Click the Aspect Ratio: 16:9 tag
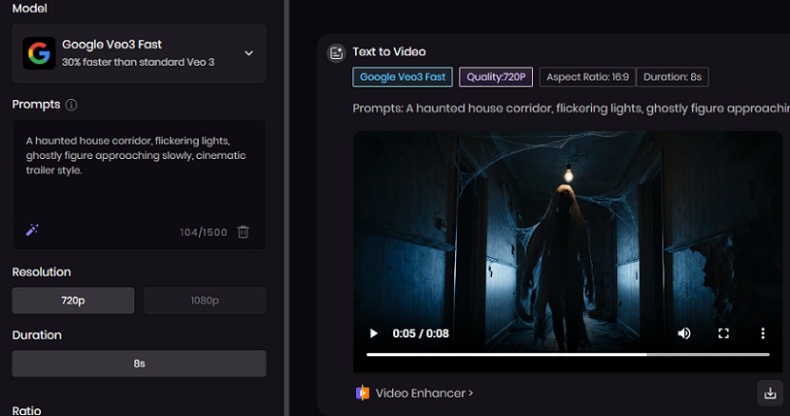This screenshot has width=790, height=416. tap(587, 77)
